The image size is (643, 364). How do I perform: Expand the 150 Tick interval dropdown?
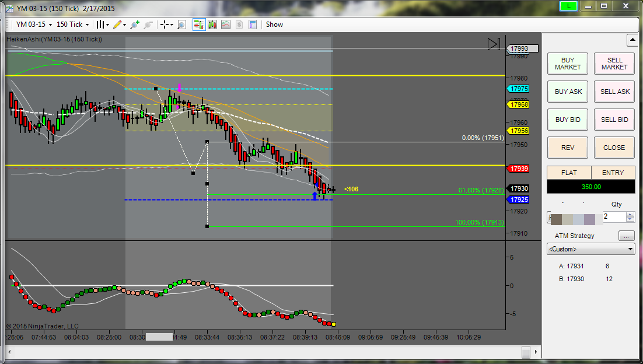pyautogui.click(x=88, y=25)
